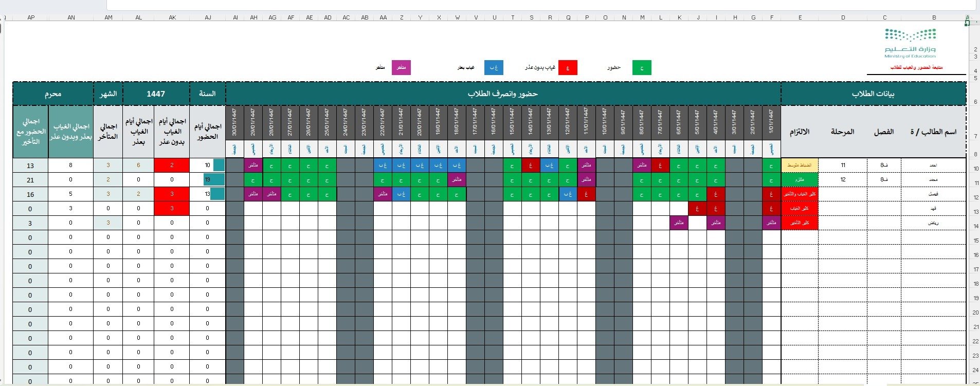Select the student name cell فيصل
The width and height of the screenshot is (980, 386).
933,194
